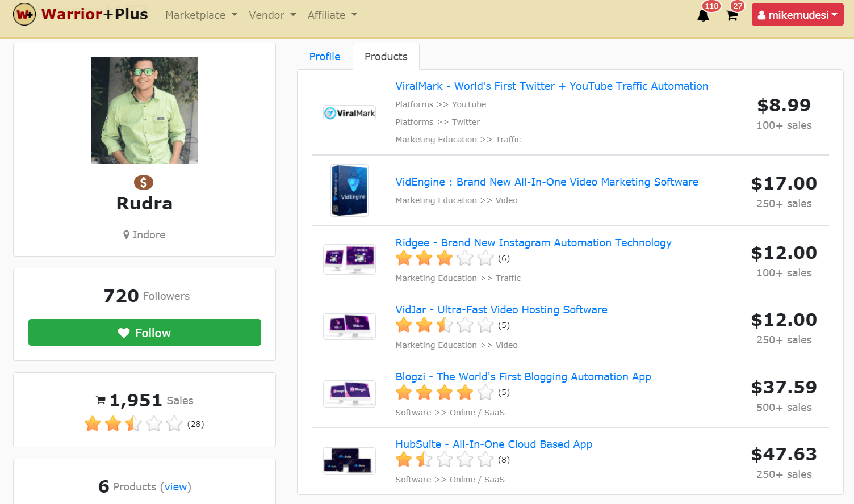This screenshot has width=854, height=504.
Task: Open HubSuite Cloud Based App link
Action: [494, 444]
